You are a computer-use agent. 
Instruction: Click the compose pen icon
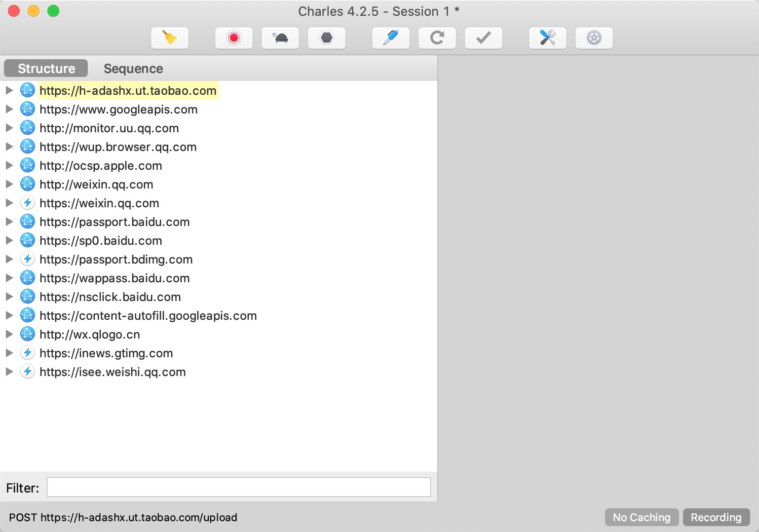tap(390, 38)
